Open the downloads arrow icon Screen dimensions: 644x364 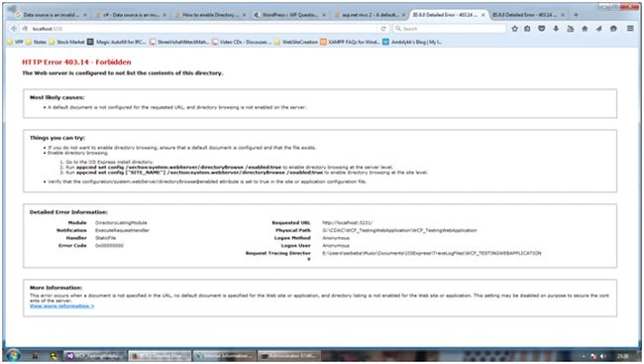click(x=556, y=29)
